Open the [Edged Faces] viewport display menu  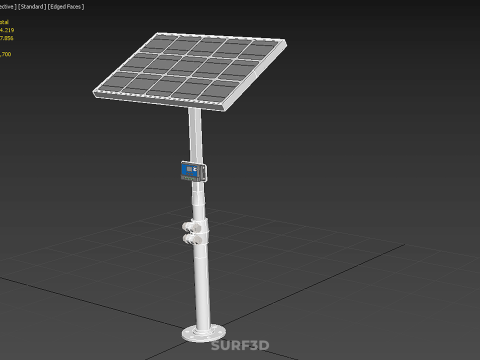66,7
